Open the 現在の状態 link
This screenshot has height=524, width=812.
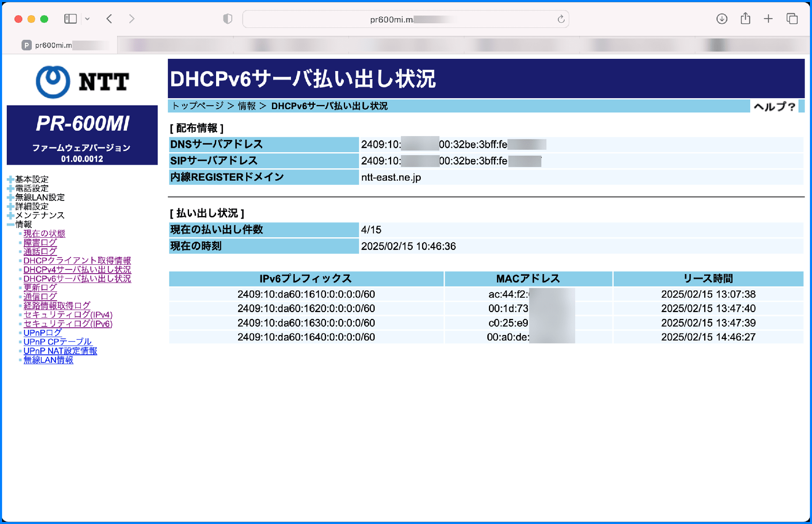click(44, 233)
